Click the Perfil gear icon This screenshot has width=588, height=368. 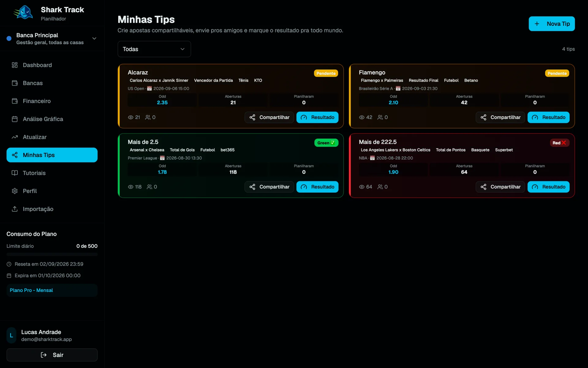click(x=15, y=191)
